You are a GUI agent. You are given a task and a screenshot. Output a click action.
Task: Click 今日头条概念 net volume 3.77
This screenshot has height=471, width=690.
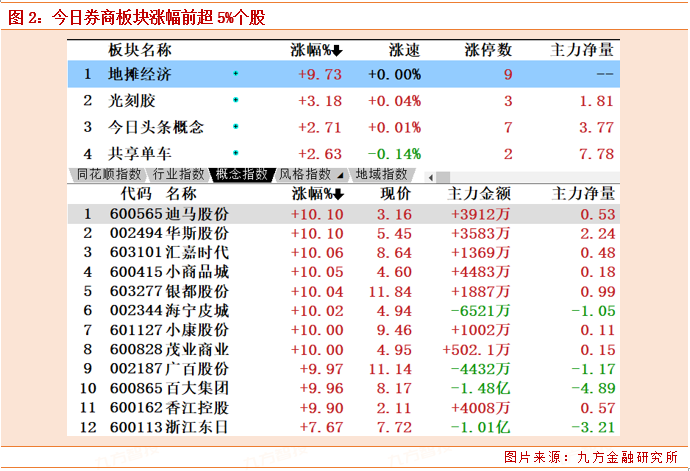(x=596, y=128)
